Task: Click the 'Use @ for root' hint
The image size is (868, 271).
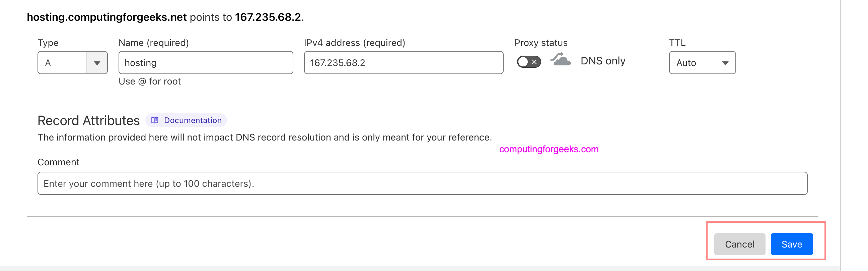Action: click(150, 82)
